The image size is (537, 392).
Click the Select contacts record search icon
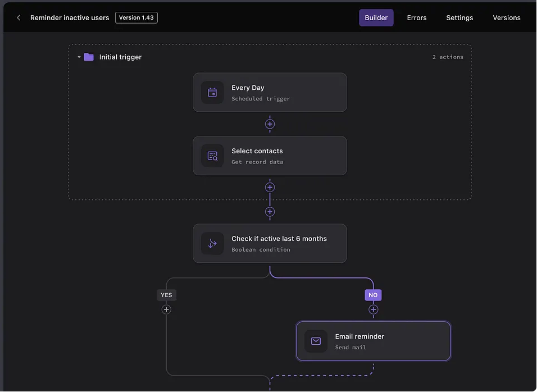212,156
